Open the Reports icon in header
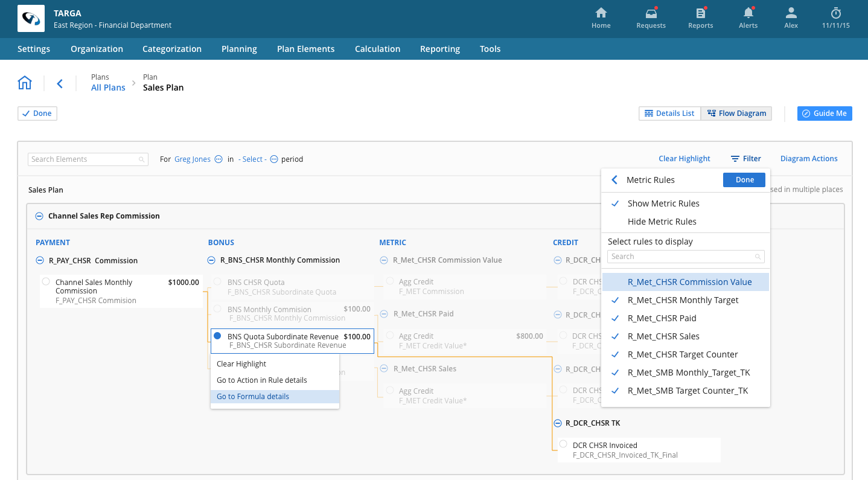The height and width of the screenshot is (480, 868). 700,14
